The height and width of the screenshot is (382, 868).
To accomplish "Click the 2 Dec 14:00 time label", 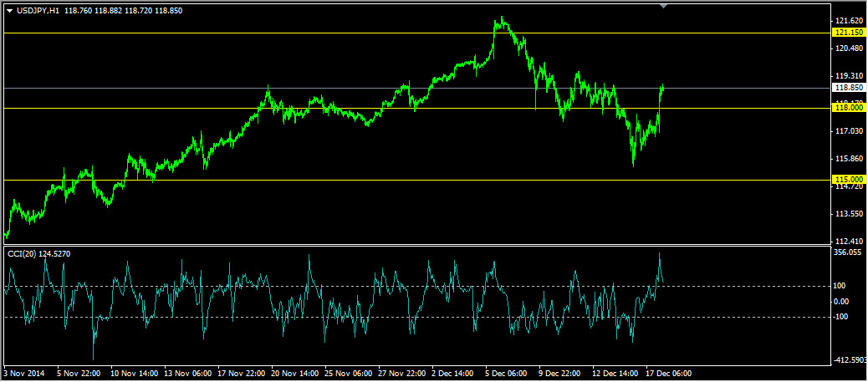I will click(454, 373).
